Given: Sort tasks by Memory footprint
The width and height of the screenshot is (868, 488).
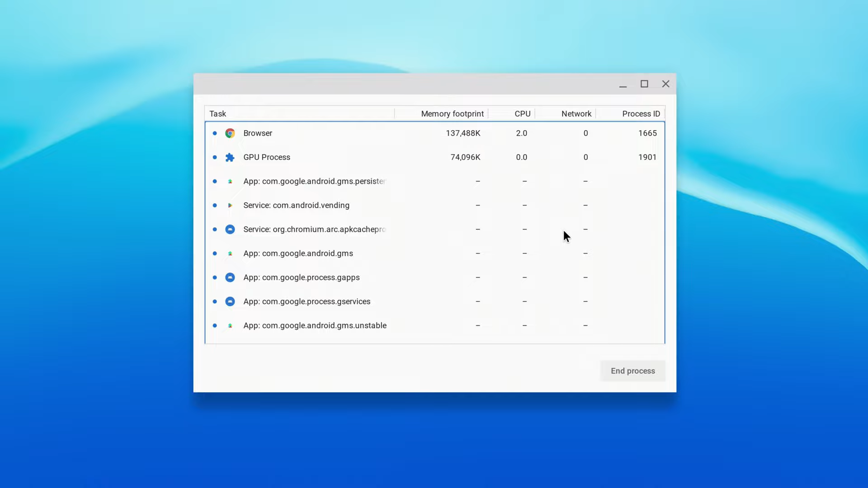Looking at the screenshot, I should (x=452, y=113).
